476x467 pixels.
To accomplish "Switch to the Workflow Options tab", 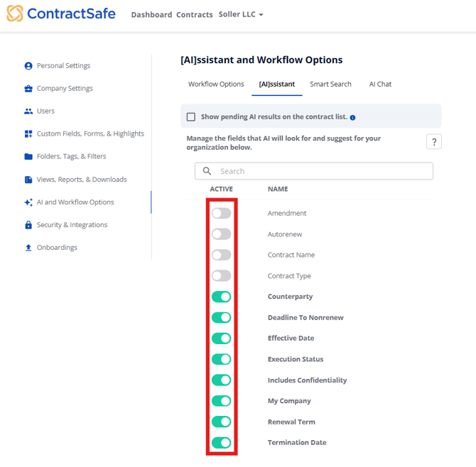I will pos(216,84).
